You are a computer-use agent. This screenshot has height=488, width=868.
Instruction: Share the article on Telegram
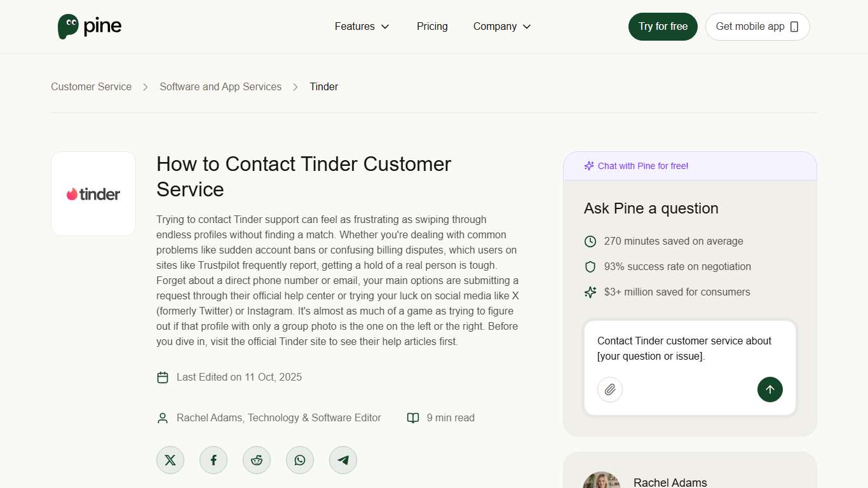[x=342, y=459]
